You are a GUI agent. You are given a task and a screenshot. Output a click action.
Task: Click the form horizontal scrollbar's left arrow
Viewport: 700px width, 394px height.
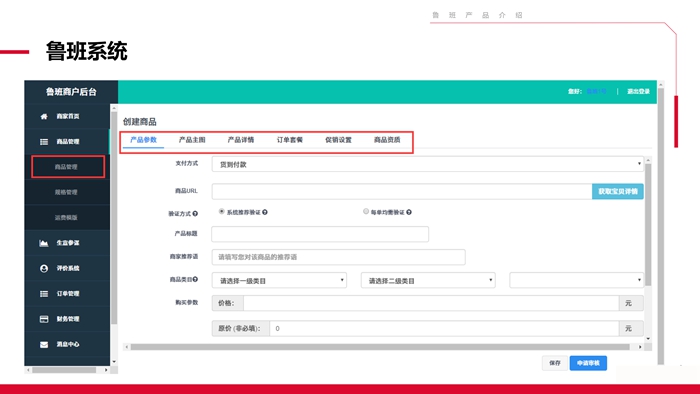click(x=127, y=347)
